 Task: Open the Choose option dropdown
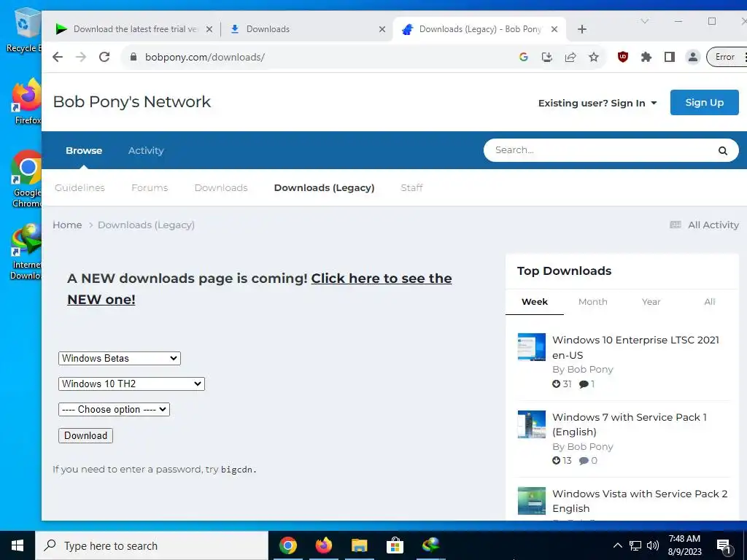tap(114, 410)
